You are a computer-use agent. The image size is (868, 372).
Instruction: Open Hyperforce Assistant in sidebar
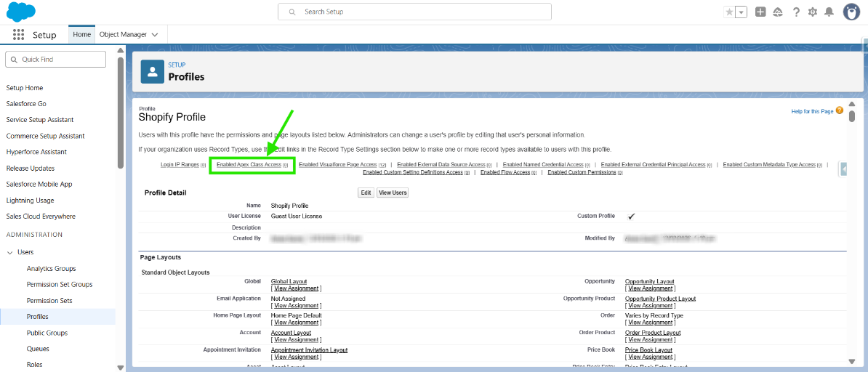point(36,152)
